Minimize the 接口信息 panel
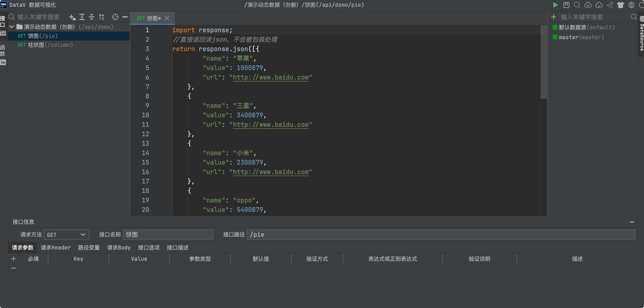The width and height of the screenshot is (644, 308). [x=632, y=222]
